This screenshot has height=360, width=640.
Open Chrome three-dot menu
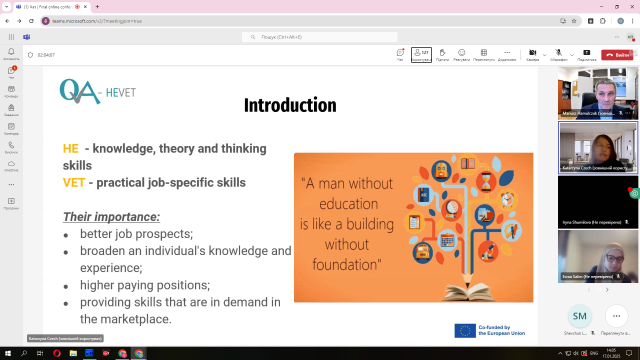pyautogui.click(x=633, y=21)
